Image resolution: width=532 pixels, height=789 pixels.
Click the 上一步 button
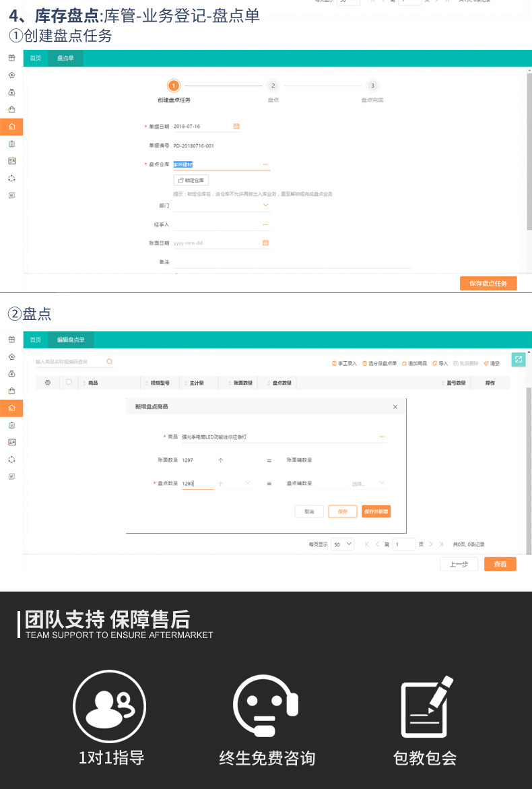pos(459,564)
